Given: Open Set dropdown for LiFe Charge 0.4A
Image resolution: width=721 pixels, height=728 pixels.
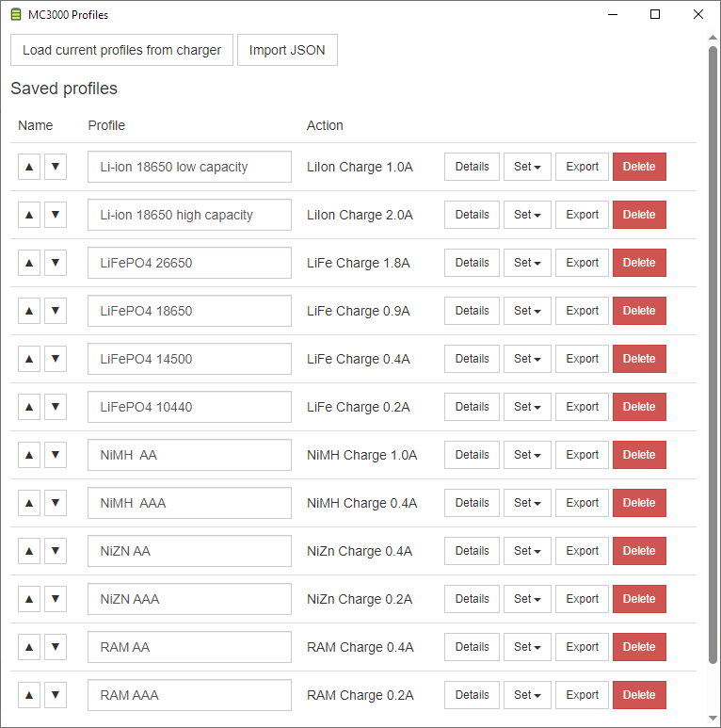Looking at the screenshot, I should 527,359.
